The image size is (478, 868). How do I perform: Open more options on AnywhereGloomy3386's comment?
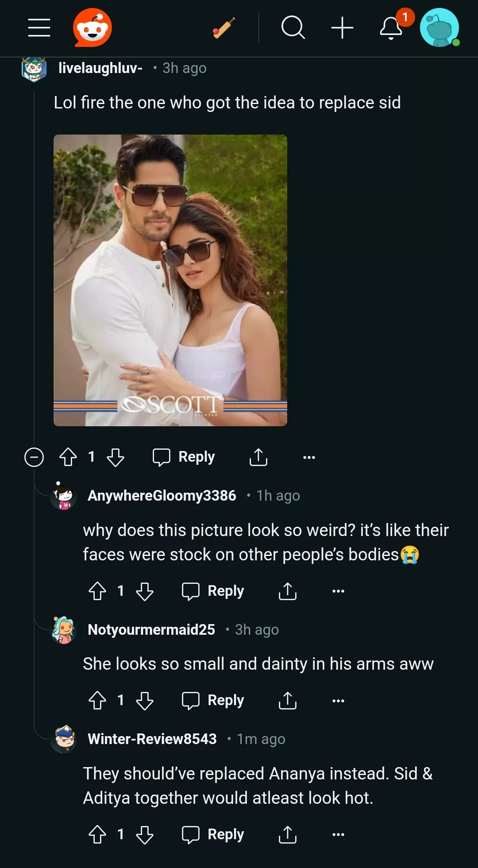point(338,591)
